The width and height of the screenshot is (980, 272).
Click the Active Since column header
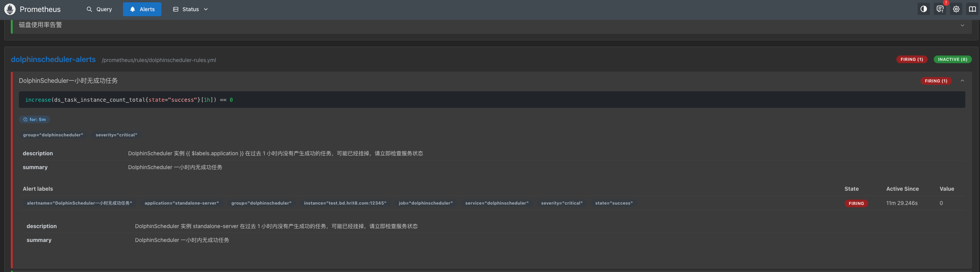point(903,189)
